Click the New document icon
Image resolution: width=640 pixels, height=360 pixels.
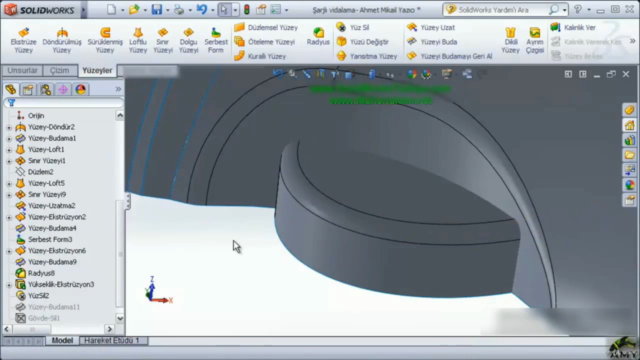[x=111, y=9]
